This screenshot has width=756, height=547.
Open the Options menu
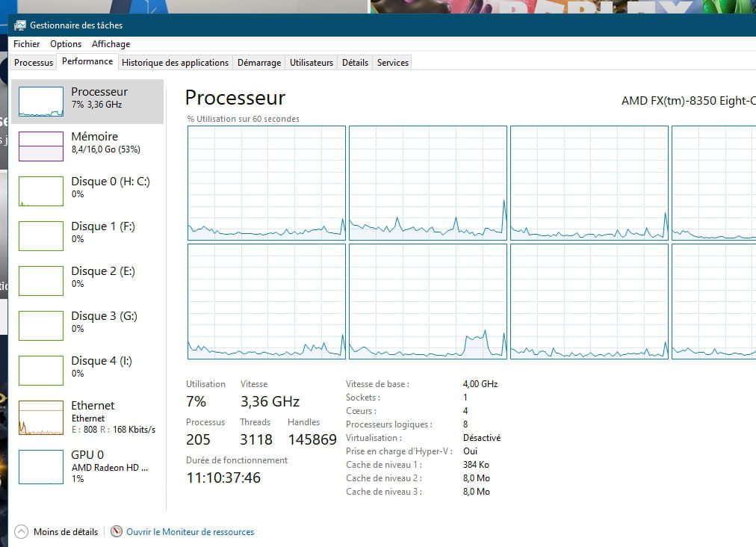tap(66, 44)
